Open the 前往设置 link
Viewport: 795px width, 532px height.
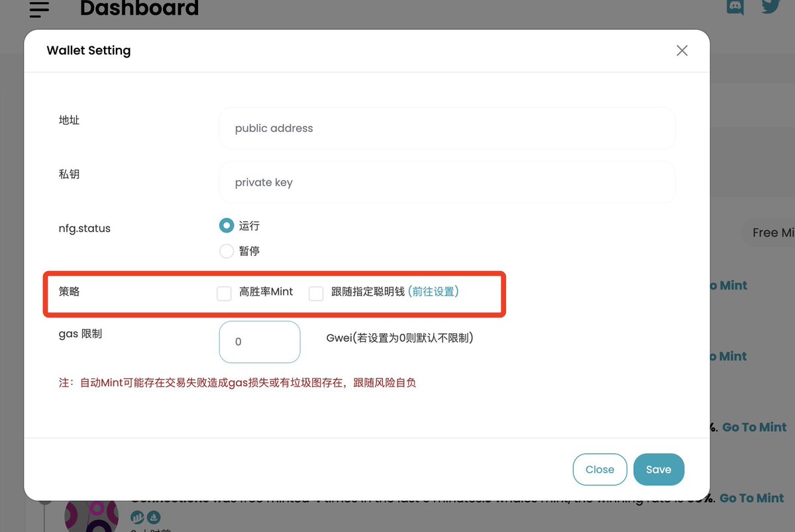click(433, 292)
